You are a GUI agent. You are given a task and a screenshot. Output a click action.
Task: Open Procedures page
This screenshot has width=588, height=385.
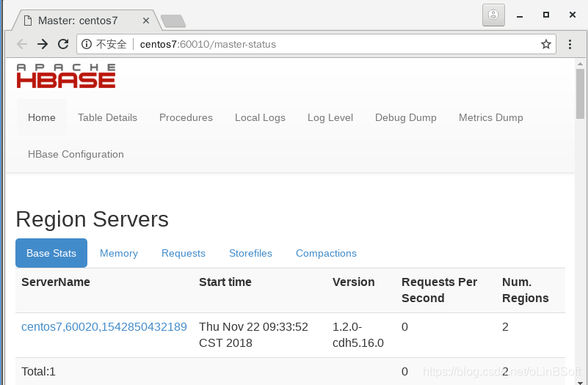tap(186, 117)
